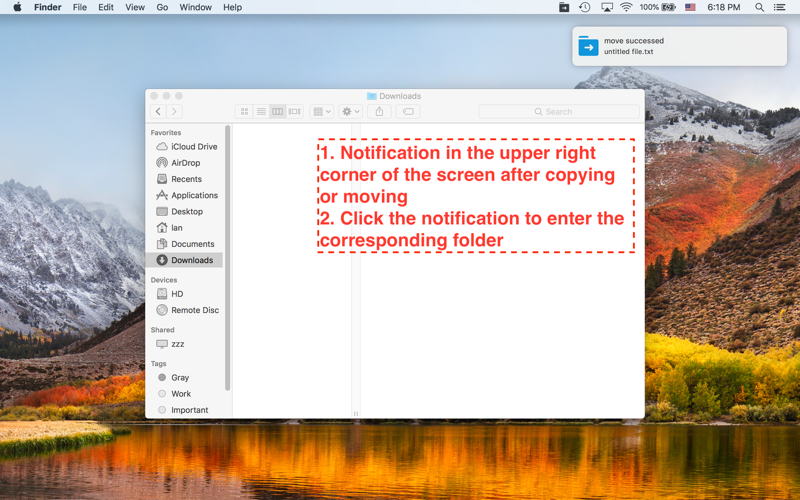
Task: Open the Help menu
Action: (232, 7)
